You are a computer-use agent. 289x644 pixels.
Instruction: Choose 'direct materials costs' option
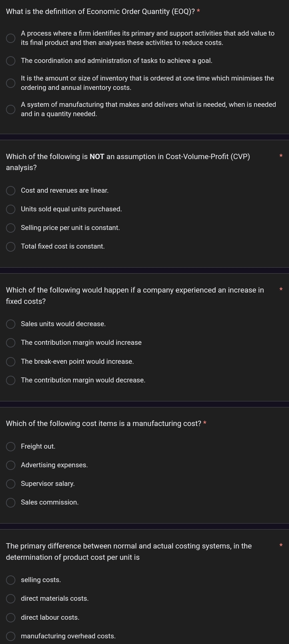point(11,599)
